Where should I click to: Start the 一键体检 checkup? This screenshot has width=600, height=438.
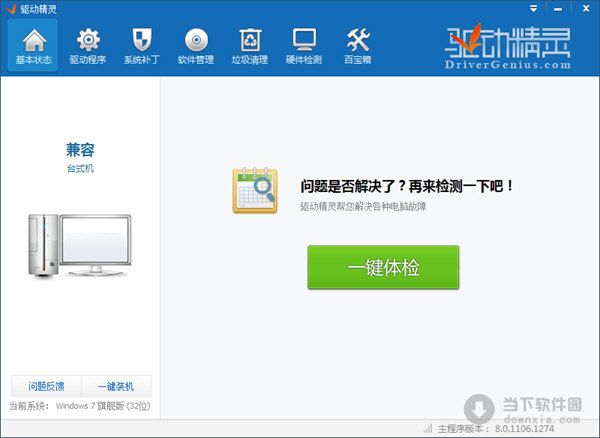(383, 267)
